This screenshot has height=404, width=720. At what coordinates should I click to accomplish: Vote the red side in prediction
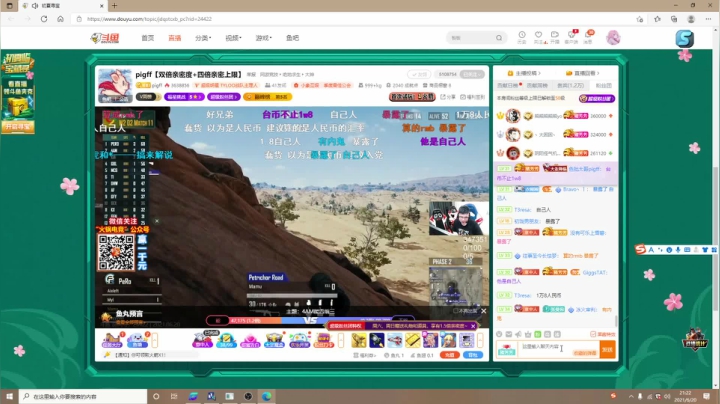218,320
